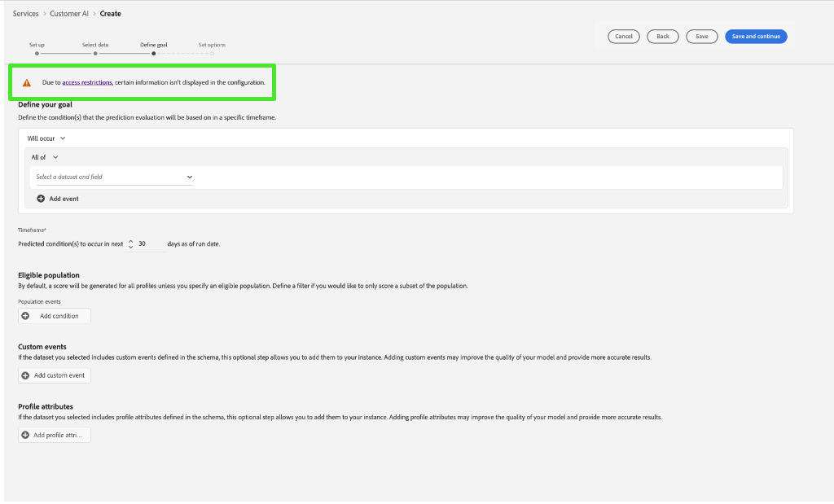834x504 pixels.
Task: Select the Define goal step
Action: click(x=154, y=48)
